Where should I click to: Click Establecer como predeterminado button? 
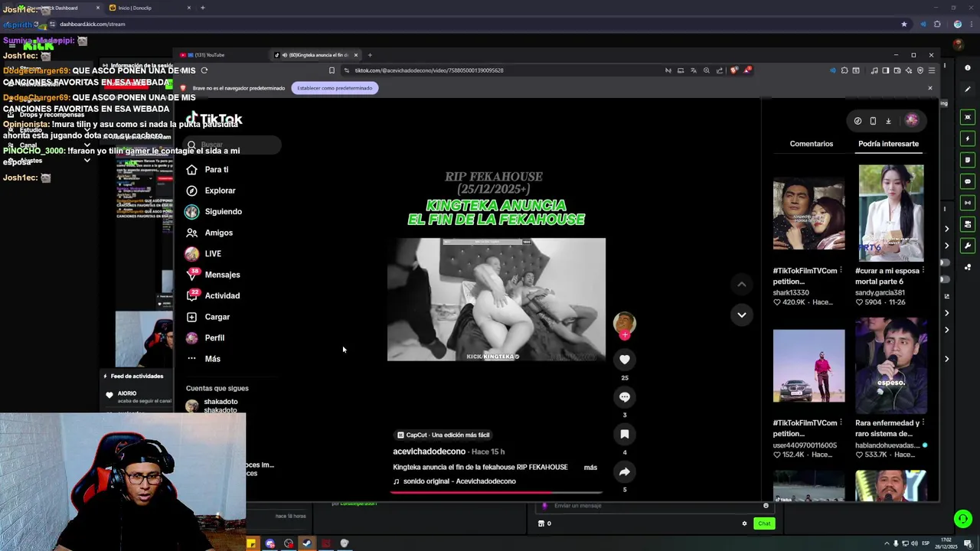click(x=335, y=88)
